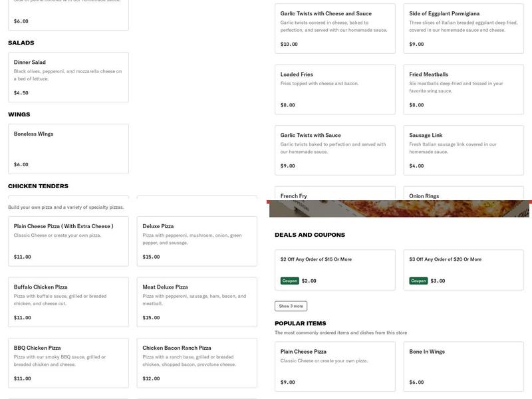
Task: Choose the Boneless Wings card
Action: click(68, 148)
